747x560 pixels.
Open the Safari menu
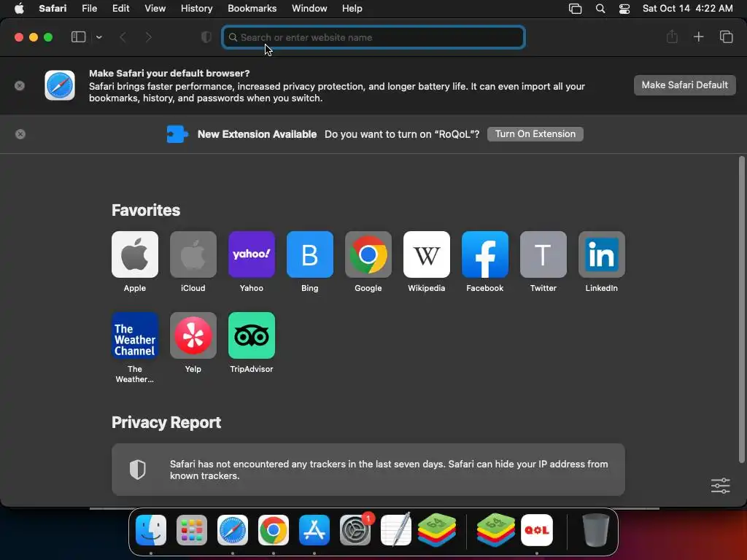tap(53, 8)
